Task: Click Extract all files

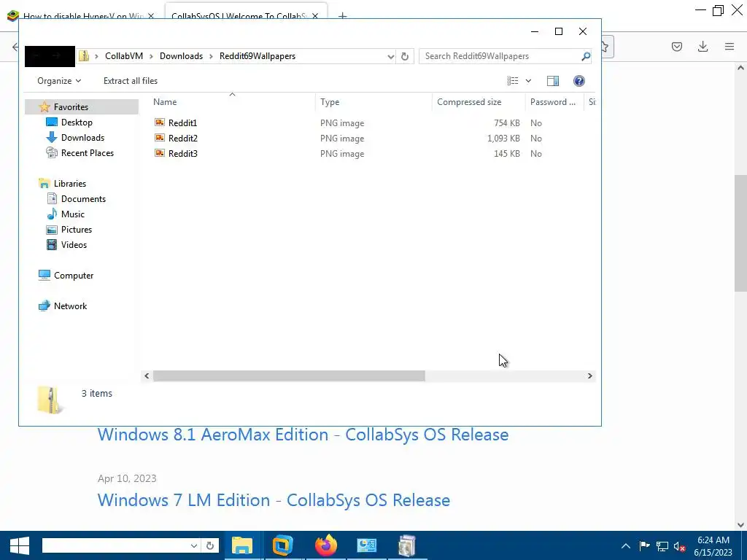Action: tap(131, 80)
